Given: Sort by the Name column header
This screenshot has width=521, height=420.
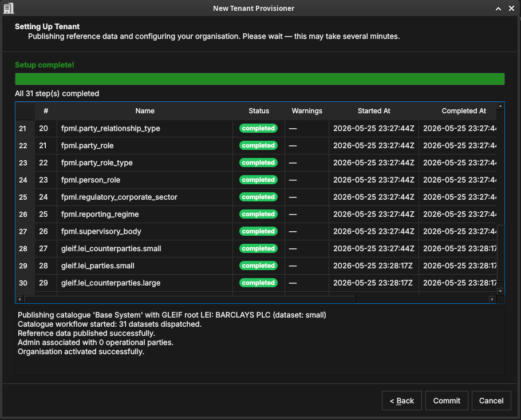Looking at the screenshot, I should [x=145, y=111].
